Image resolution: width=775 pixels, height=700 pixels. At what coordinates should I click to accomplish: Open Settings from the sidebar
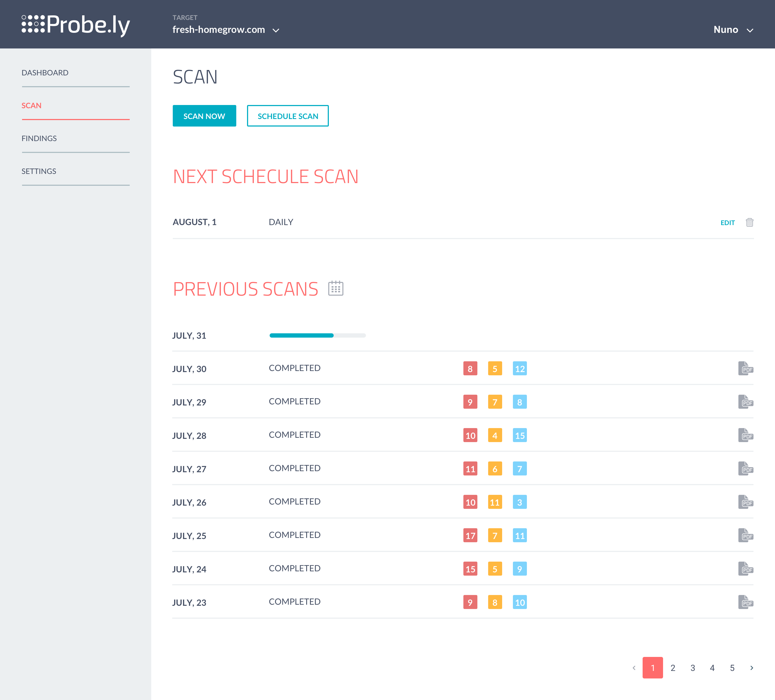pos(39,171)
